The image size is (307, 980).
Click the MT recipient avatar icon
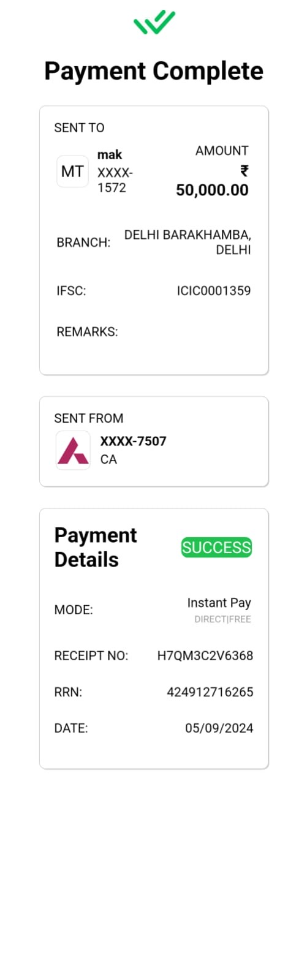[72, 171]
